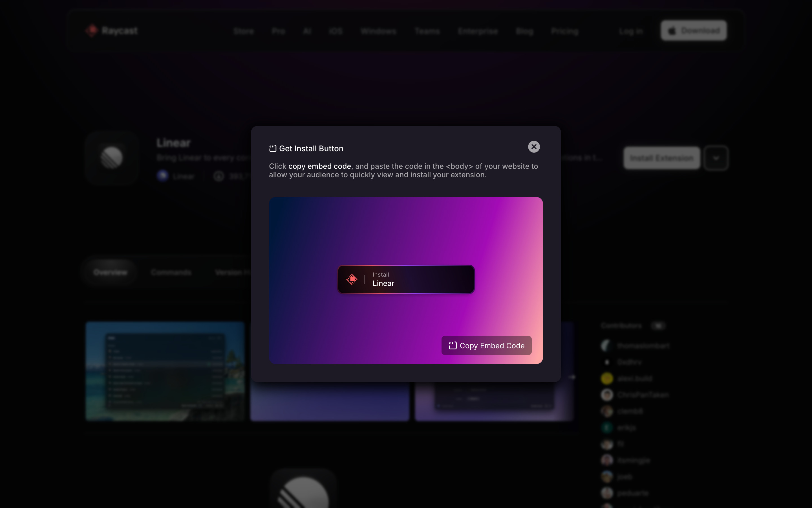Open the first contributor's avatar
812x508 pixels.
607,346
